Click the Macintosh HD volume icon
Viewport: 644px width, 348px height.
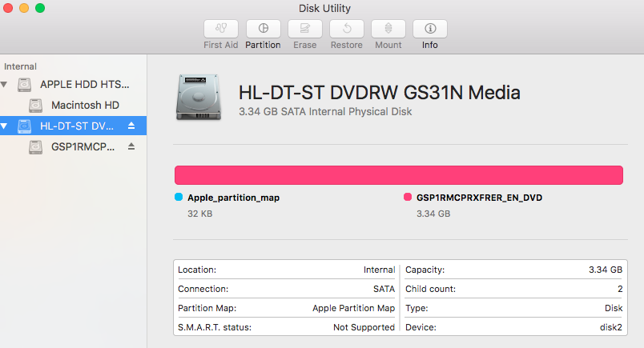(36, 106)
